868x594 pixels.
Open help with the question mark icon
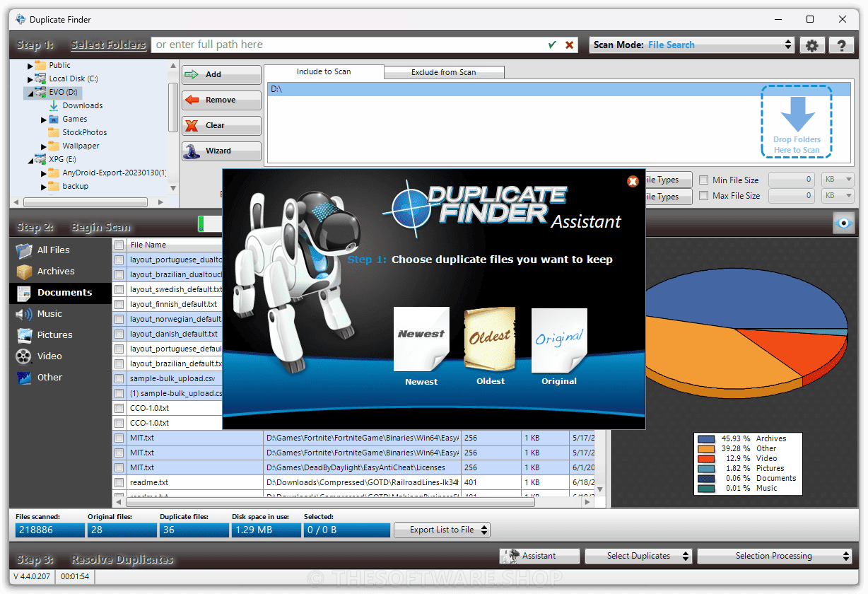point(841,45)
